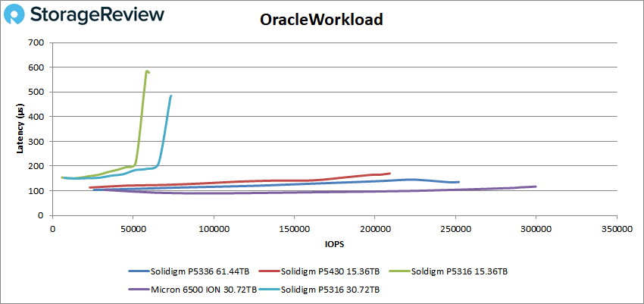The image size is (644, 304).
Task: Click the 300000 IOPS axis value
Action: point(536,230)
